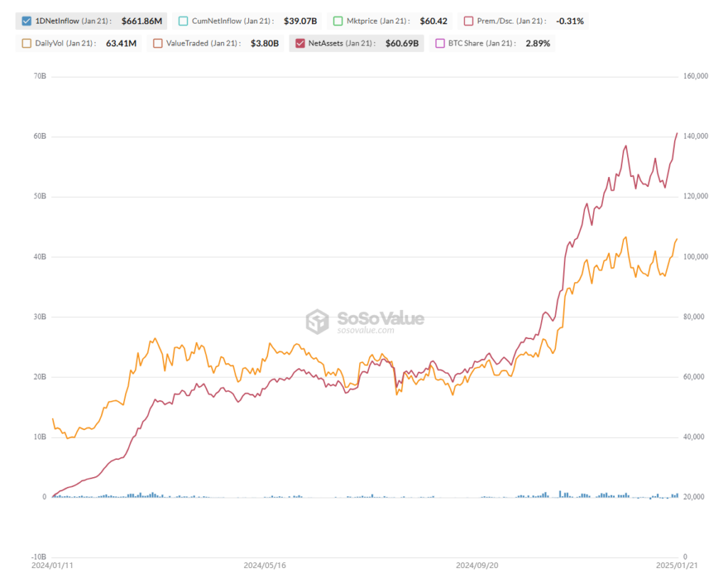Click the 63.41M daily volume value
This screenshot has width=728, height=573.
(121, 43)
